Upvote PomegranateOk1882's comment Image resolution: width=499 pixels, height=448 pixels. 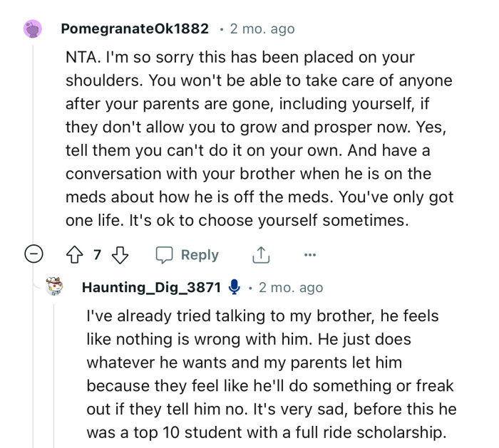pos(76,255)
